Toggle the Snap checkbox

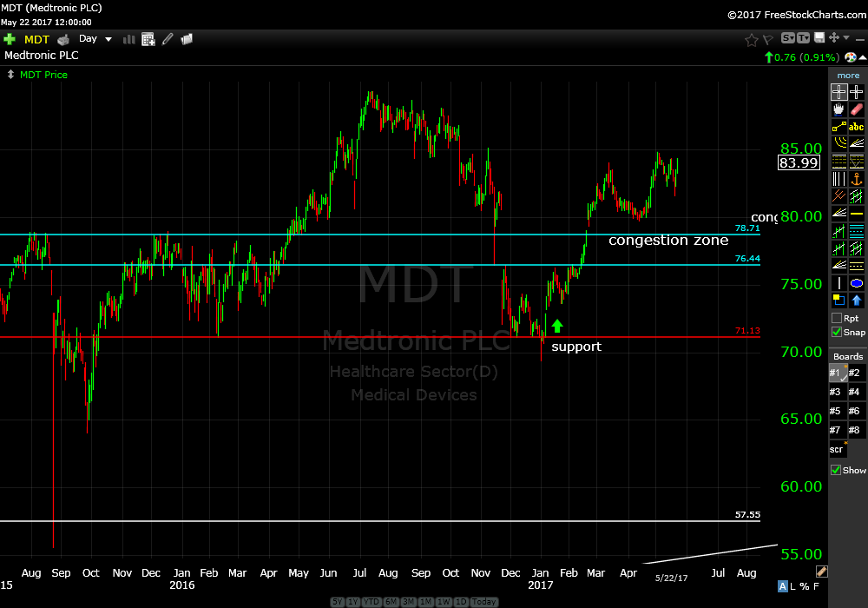coord(837,332)
